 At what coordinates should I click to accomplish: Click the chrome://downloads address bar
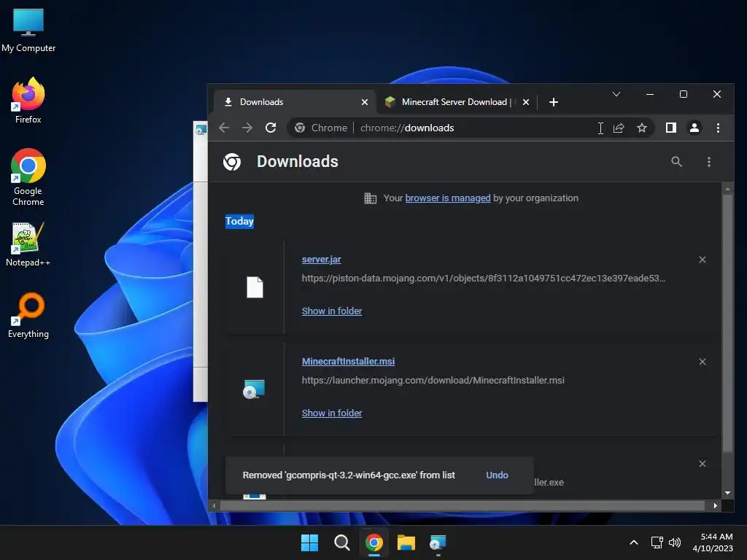472,128
